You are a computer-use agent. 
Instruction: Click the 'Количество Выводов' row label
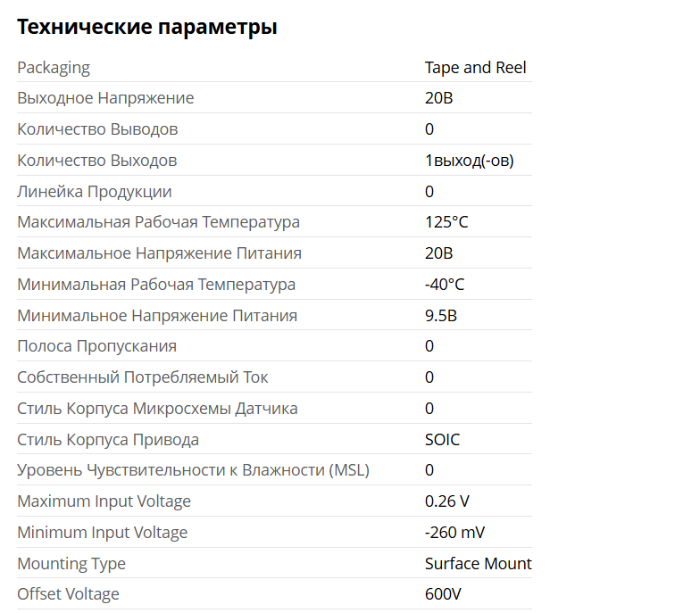[x=97, y=129]
